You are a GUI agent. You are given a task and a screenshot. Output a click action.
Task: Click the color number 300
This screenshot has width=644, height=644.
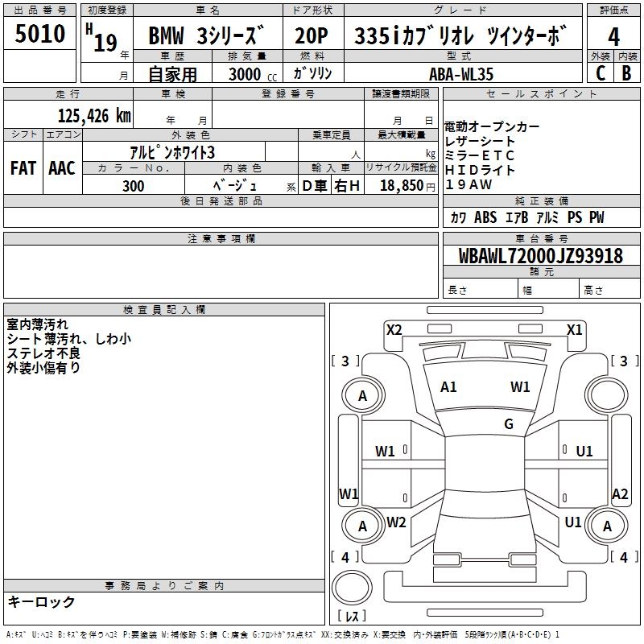[134, 186]
